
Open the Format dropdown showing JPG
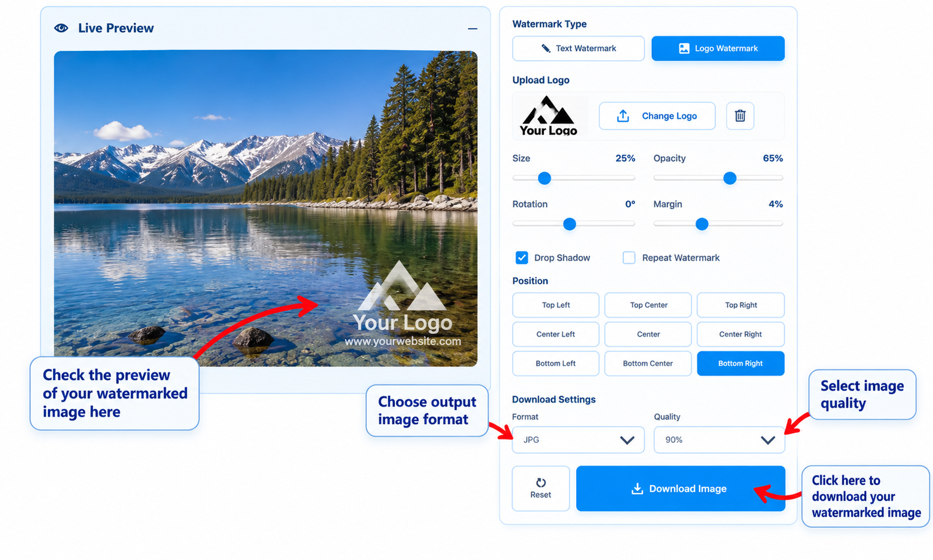[578, 440]
